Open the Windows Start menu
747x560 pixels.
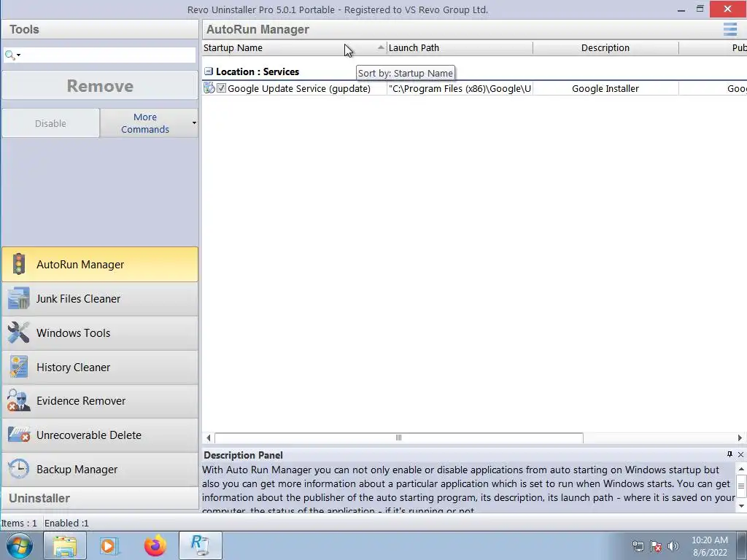point(20,545)
